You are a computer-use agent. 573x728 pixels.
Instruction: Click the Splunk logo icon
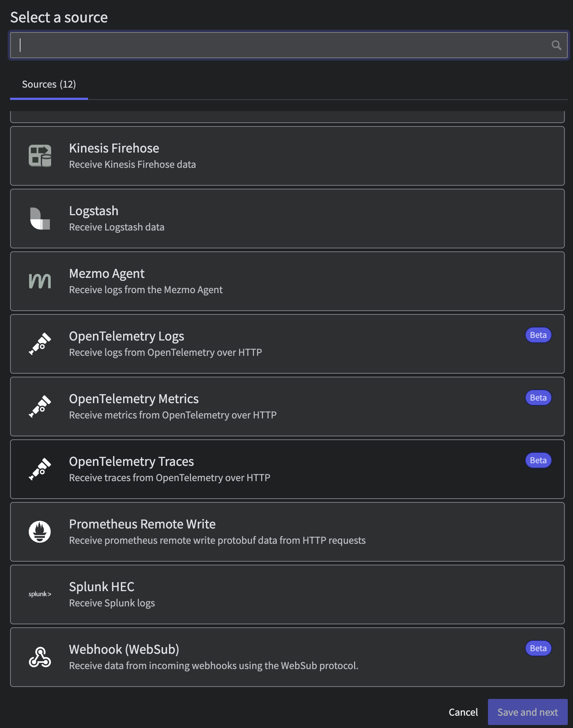click(x=40, y=594)
